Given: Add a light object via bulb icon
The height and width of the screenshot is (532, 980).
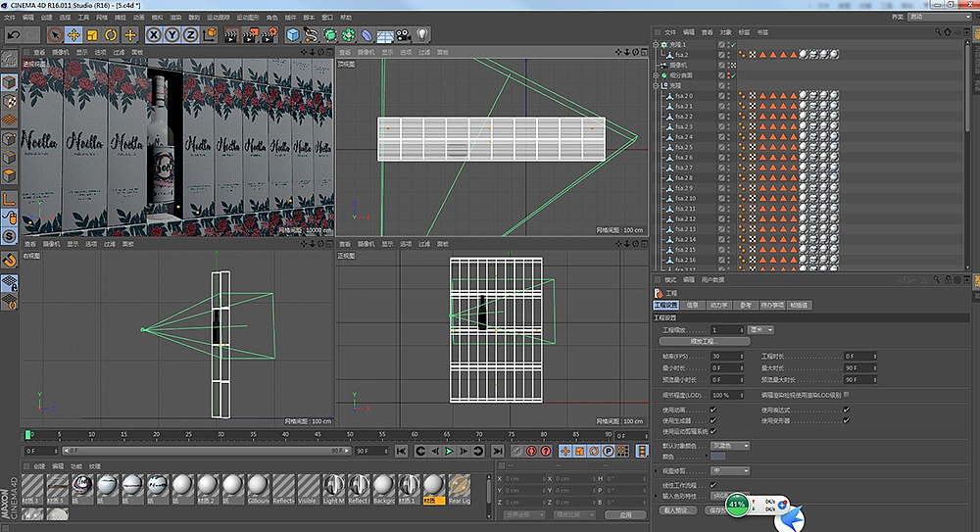Looking at the screenshot, I should click(x=423, y=34).
